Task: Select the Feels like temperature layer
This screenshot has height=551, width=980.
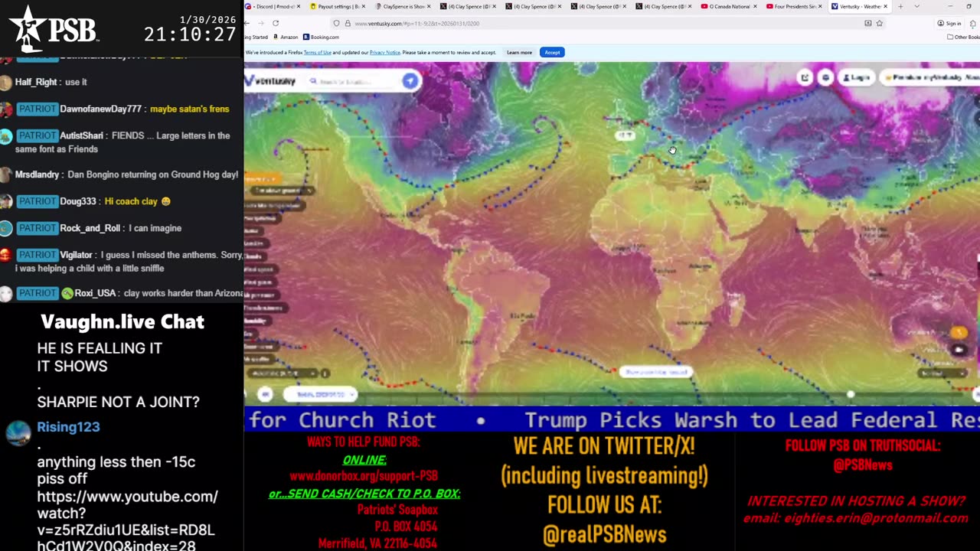Action: point(274,206)
